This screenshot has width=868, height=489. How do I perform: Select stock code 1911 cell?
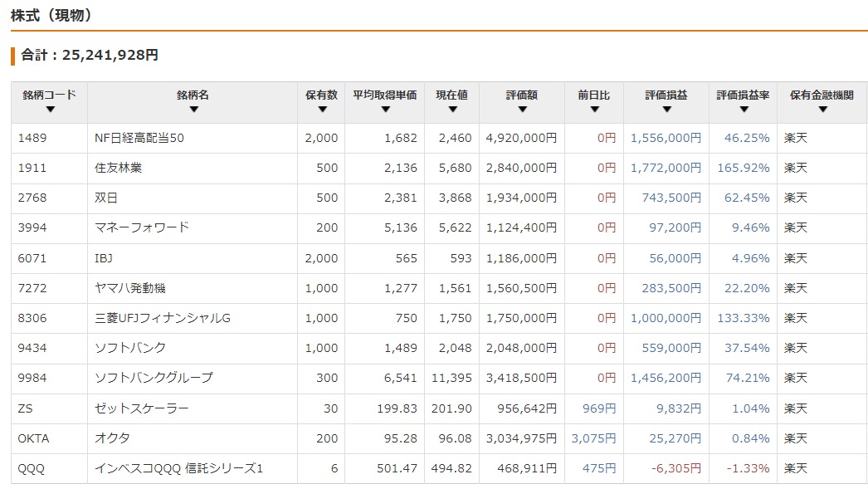(x=49, y=168)
